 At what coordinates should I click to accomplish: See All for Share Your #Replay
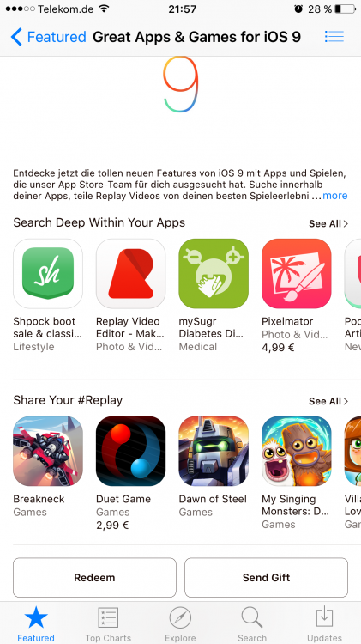(x=328, y=401)
